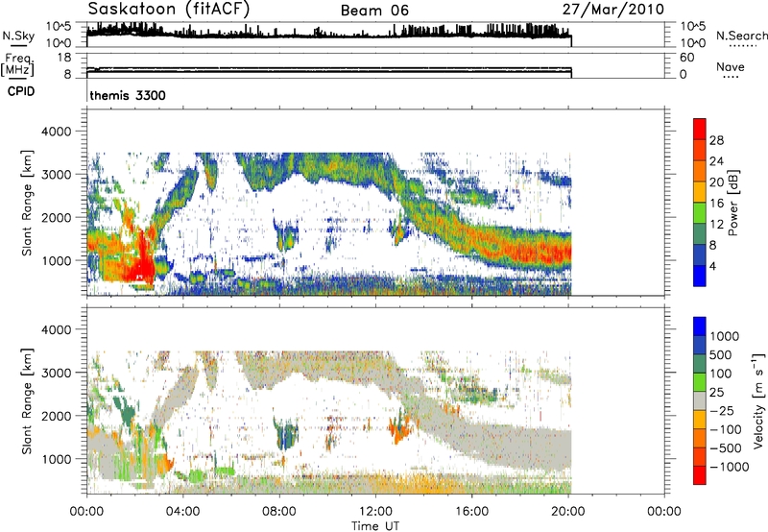Click the '04:00' time axis tick label
768x532 pixels.
pyautogui.click(x=182, y=512)
